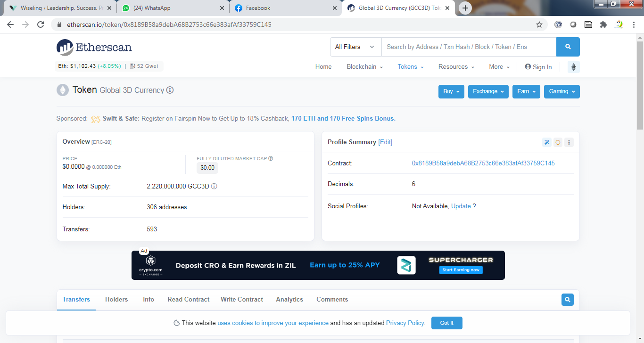Select the Transfers tab

[x=76, y=300]
